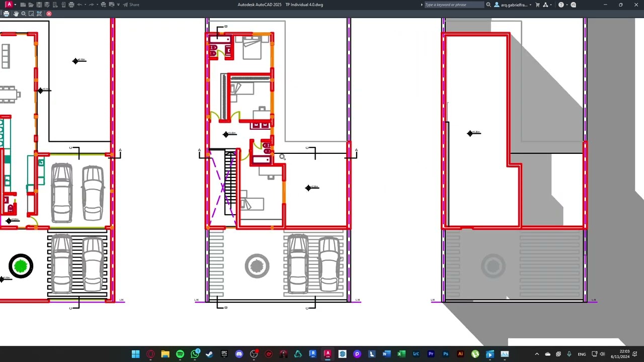This screenshot has height=362, width=644.
Task: Click the Save As icon
Action: 47,5
